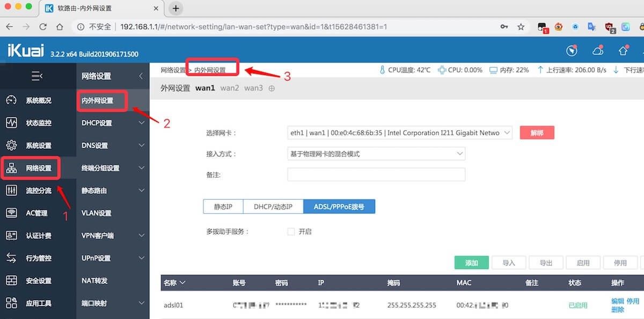Screen dimensions: 644x319
Task: Open the Weibo browser extension
Action: (x=559, y=26)
